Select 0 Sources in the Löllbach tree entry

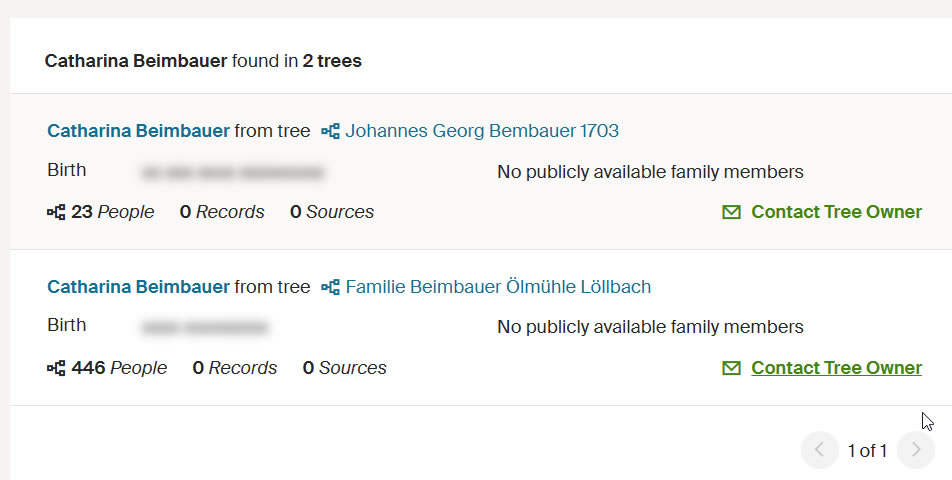pos(345,368)
